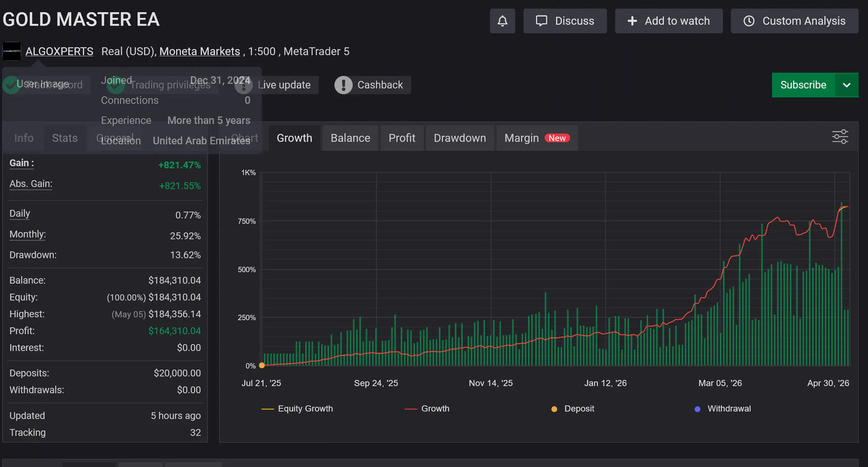Click the "Sep 24, '25" axis label
Viewport: 868px width, 467px height.
click(376, 383)
